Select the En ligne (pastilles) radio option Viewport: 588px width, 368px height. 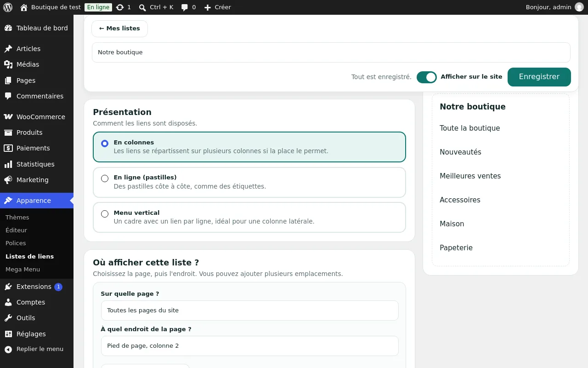tap(105, 178)
